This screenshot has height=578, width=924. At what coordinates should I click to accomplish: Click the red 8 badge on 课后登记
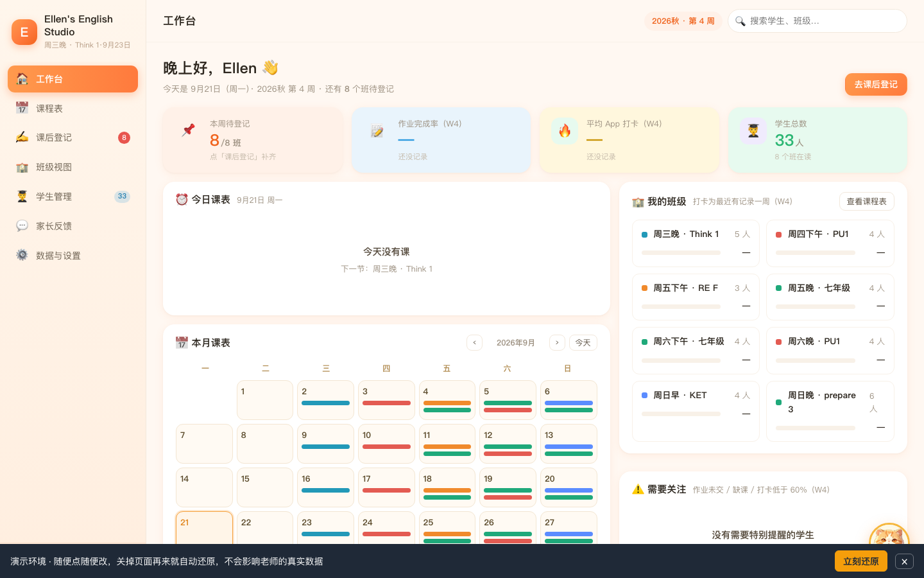(124, 137)
